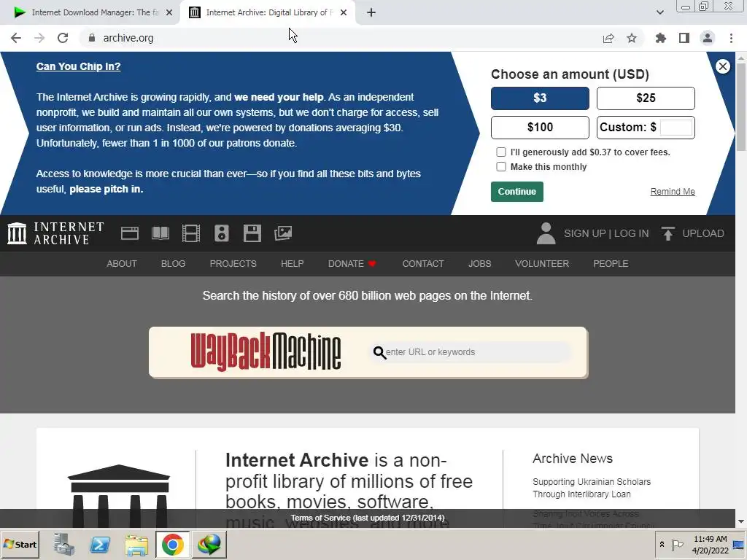
Task: Click the Terms of Service notice
Action: click(x=368, y=518)
